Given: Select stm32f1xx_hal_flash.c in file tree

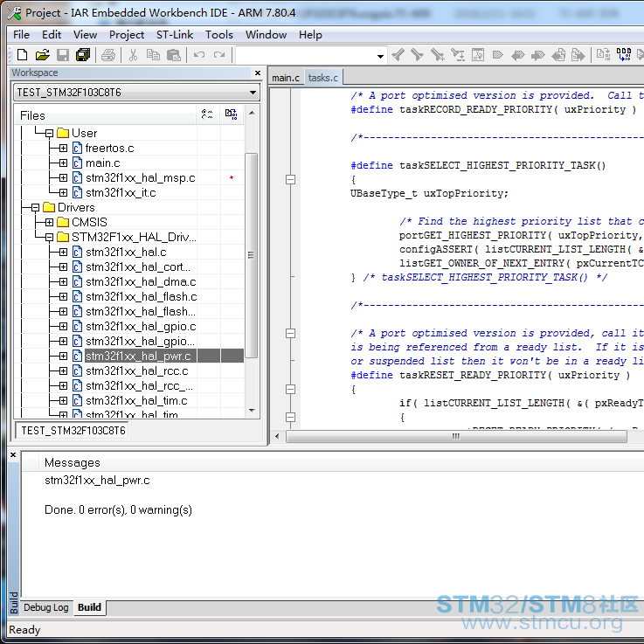Looking at the screenshot, I should click(x=141, y=296).
